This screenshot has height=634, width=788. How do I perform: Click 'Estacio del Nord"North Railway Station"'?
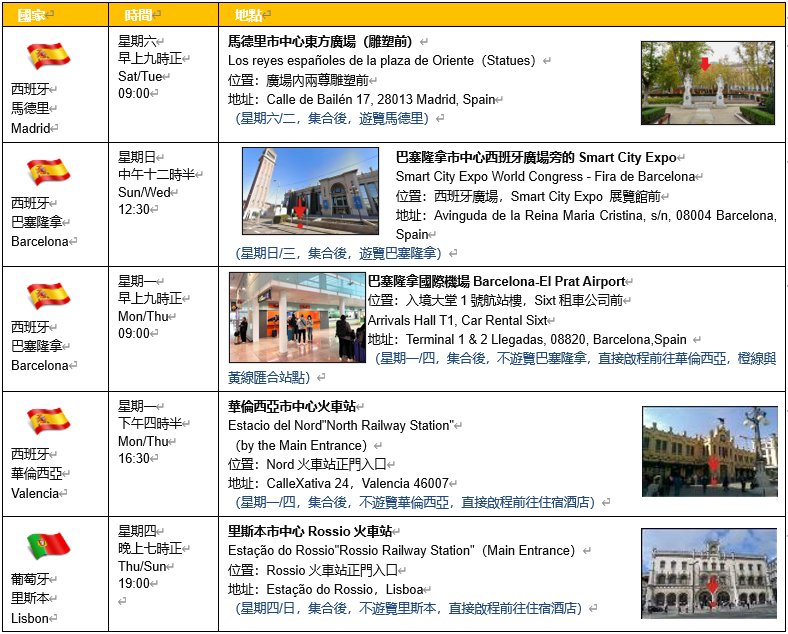coord(341,426)
